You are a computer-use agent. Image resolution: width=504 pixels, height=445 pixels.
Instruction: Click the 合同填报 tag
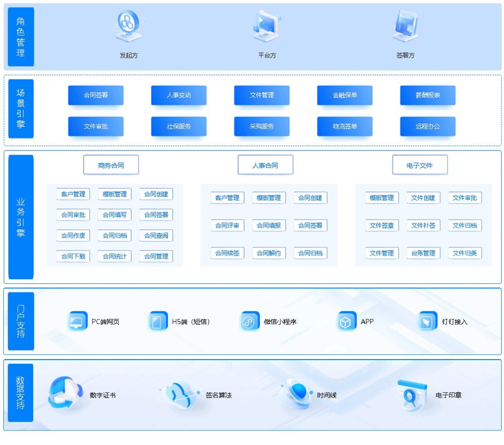pos(269,226)
